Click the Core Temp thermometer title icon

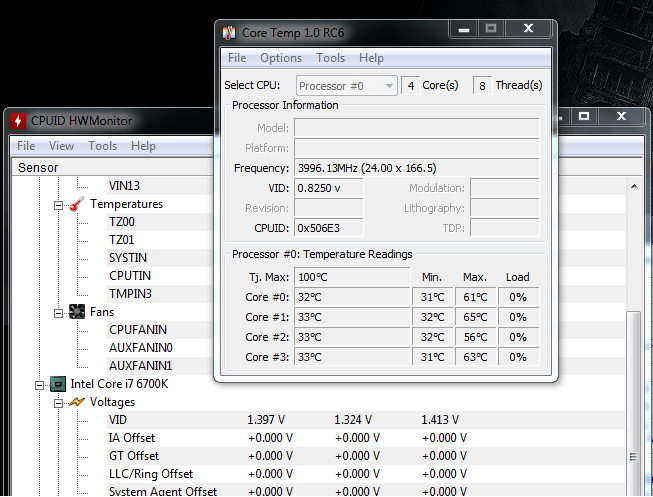point(229,32)
